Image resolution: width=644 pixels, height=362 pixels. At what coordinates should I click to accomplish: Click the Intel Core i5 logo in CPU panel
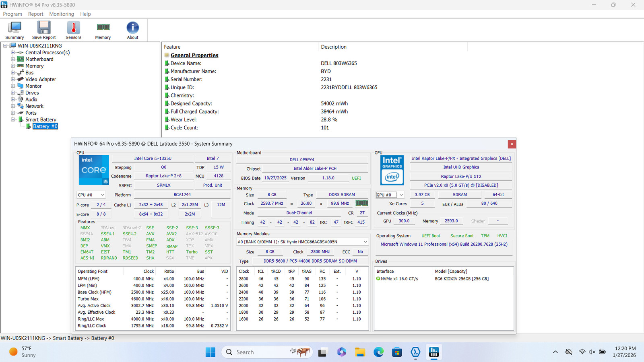[x=94, y=170]
